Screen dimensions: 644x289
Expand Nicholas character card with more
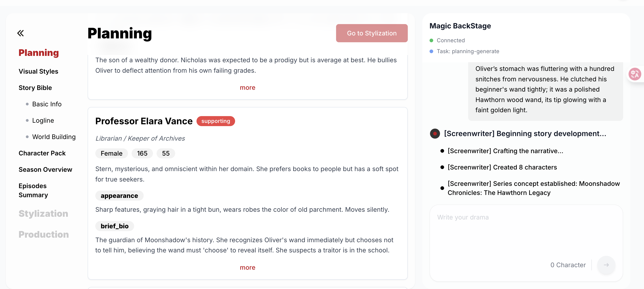point(248,87)
